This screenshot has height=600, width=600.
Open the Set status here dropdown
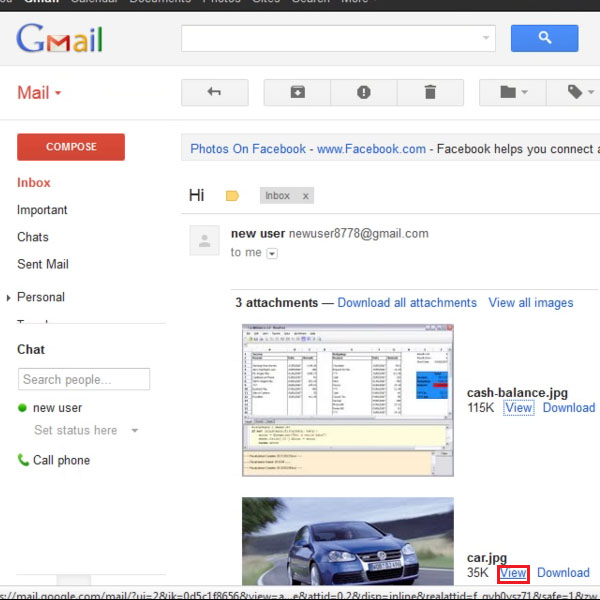click(134, 430)
